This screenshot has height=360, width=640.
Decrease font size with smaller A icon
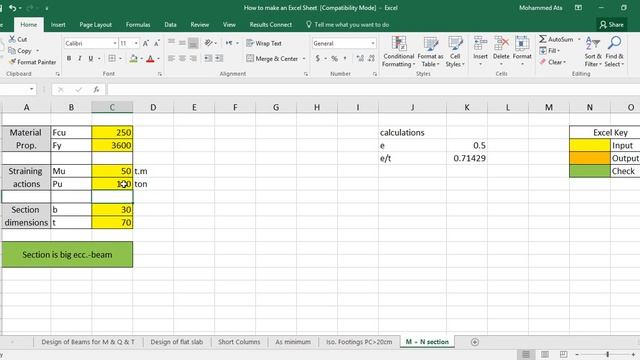[x=157, y=43]
